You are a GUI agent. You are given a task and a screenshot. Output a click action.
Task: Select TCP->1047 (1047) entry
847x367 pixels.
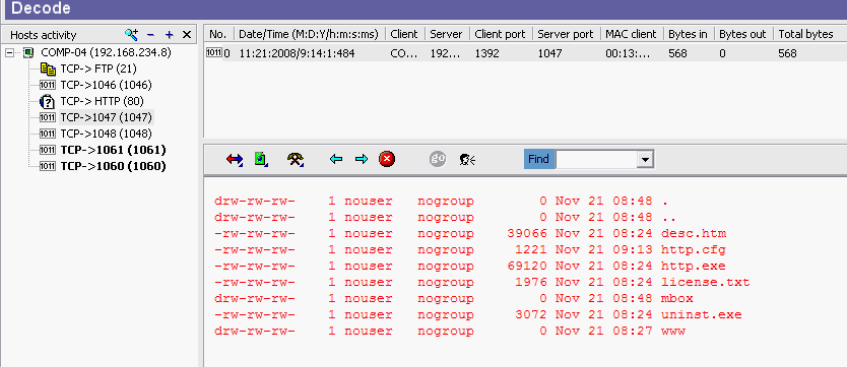pyautogui.click(x=106, y=117)
